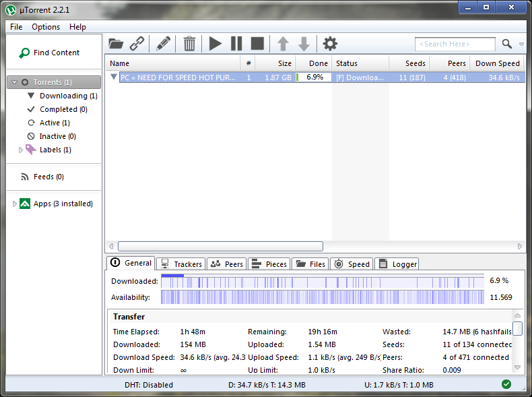Open the File menu

pos(16,27)
